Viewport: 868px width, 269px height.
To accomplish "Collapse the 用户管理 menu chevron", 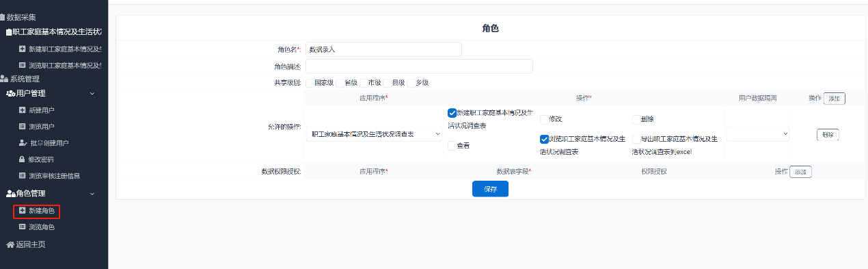I will tap(92, 93).
